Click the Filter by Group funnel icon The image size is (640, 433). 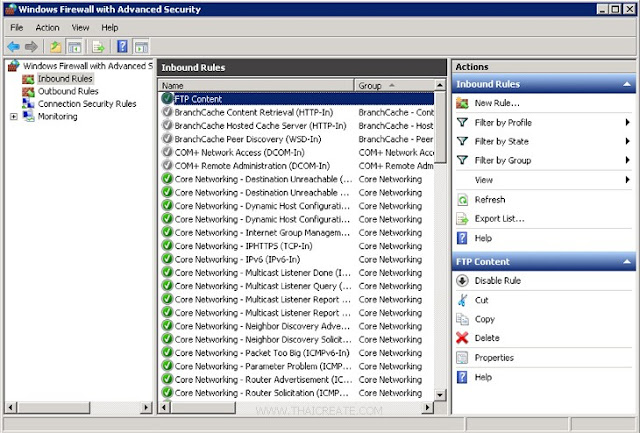click(462, 160)
